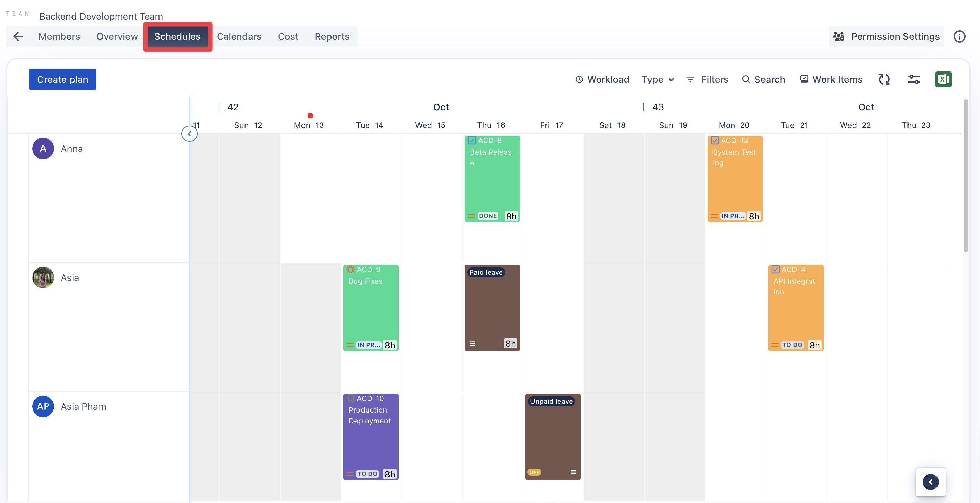Click the back arrow icon
The height and width of the screenshot is (503, 980).
18,36
